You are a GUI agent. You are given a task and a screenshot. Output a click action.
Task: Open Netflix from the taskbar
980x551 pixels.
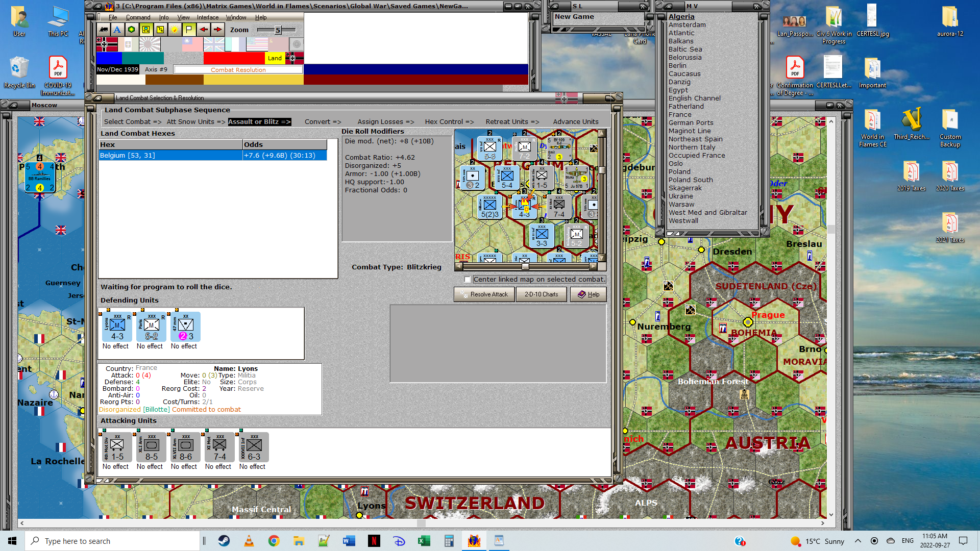374,541
